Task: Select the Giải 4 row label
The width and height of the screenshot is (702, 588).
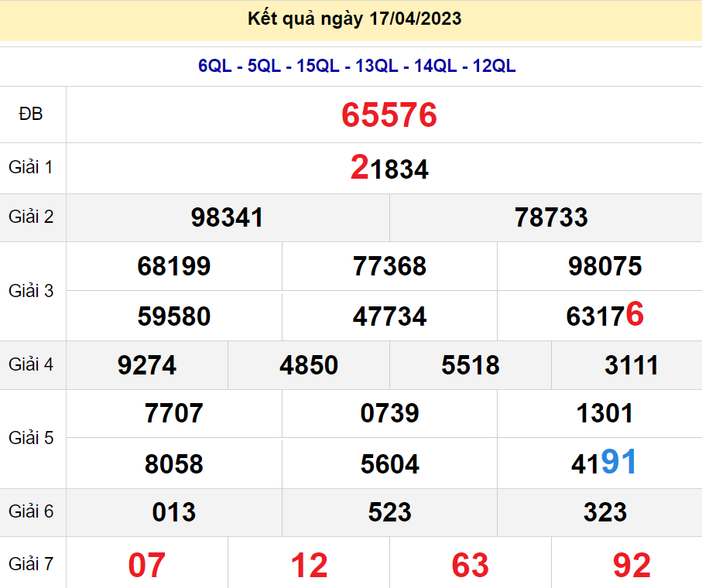Action: tap(32, 364)
